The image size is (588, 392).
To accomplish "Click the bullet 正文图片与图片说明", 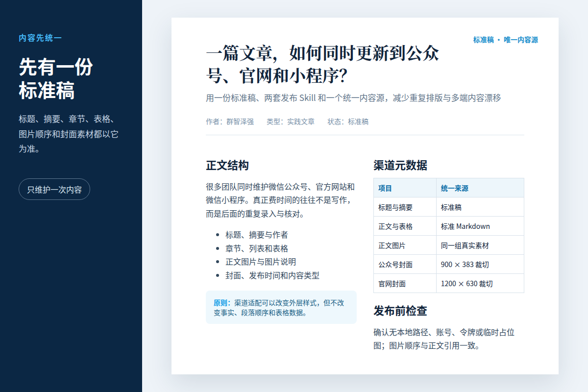I will pos(261,262).
